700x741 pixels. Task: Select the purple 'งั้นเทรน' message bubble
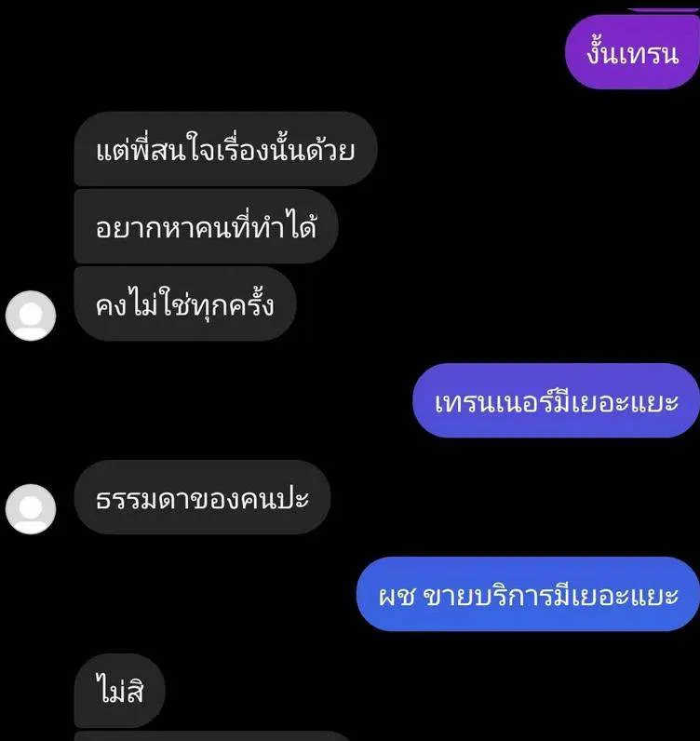(x=632, y=52)
